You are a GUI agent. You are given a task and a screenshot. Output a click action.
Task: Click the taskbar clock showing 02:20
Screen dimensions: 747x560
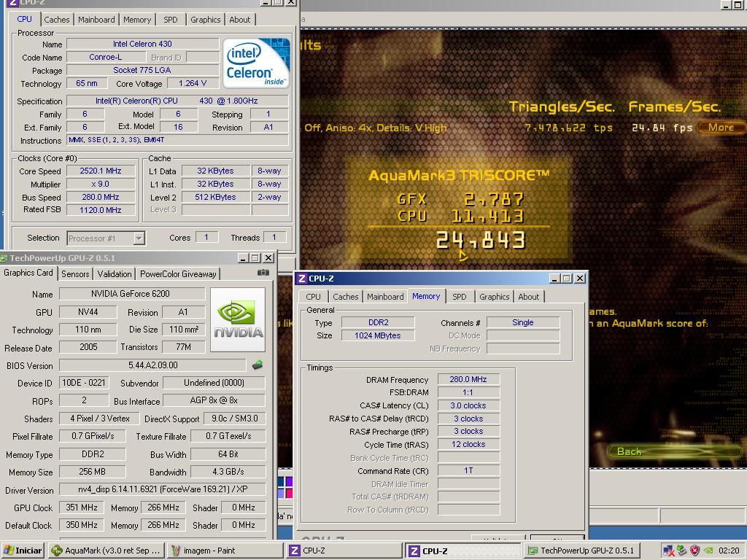coord(729,551)
